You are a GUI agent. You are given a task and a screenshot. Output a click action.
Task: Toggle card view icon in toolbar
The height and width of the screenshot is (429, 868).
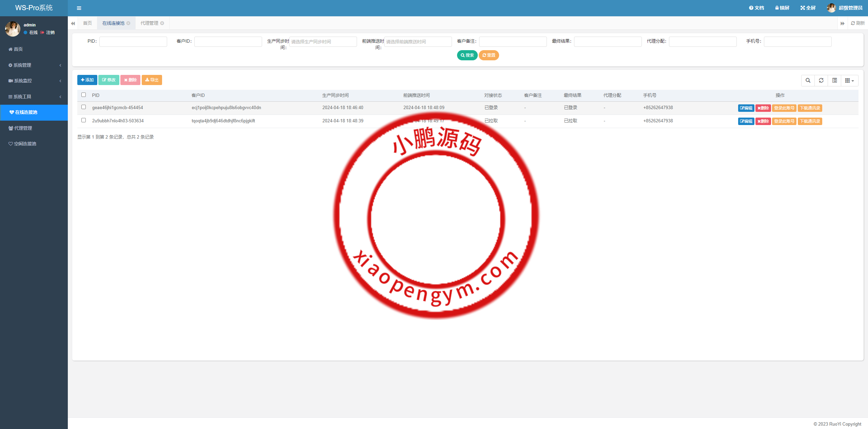click(x=834, y=80)
